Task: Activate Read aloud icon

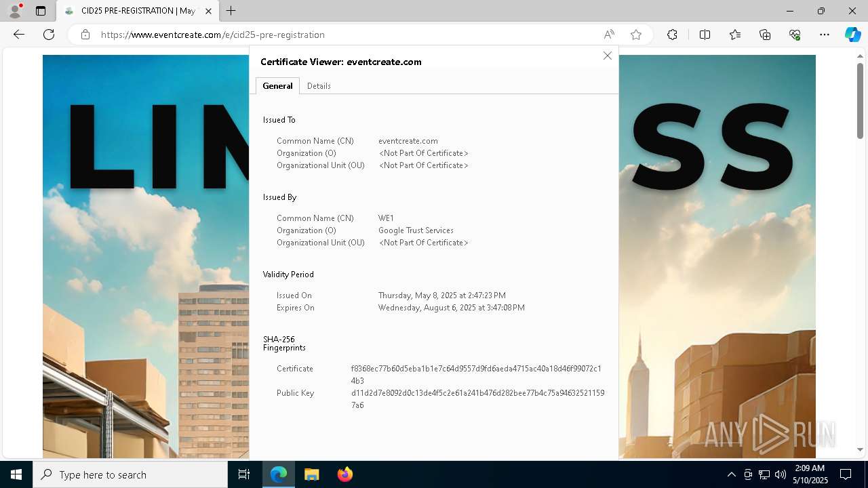Action: pyautogui.click(x=609, y=35)
